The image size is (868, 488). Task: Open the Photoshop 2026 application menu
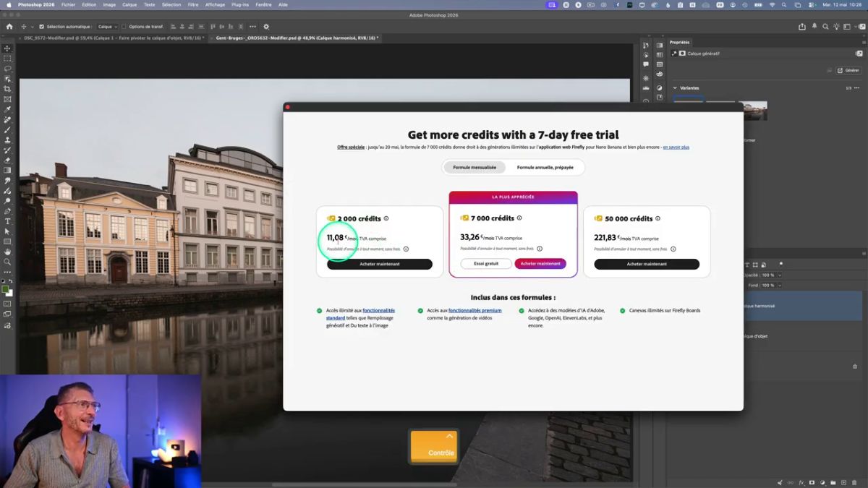[x=36, y=4]
